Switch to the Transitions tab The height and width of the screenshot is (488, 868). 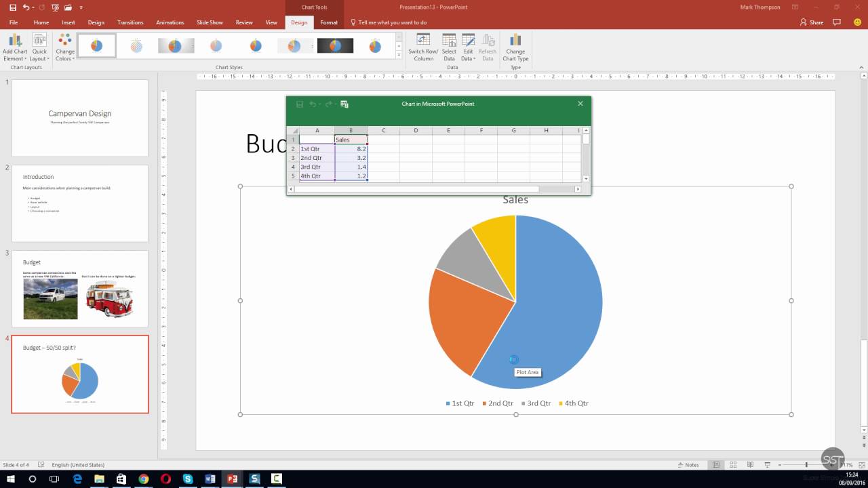(130, 22)
